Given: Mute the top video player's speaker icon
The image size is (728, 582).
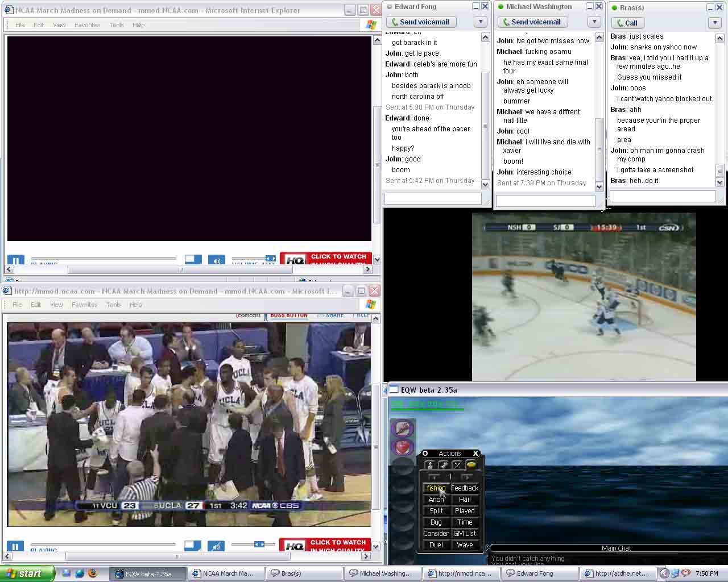Looking at the screenshot, I should pos(216,260).
